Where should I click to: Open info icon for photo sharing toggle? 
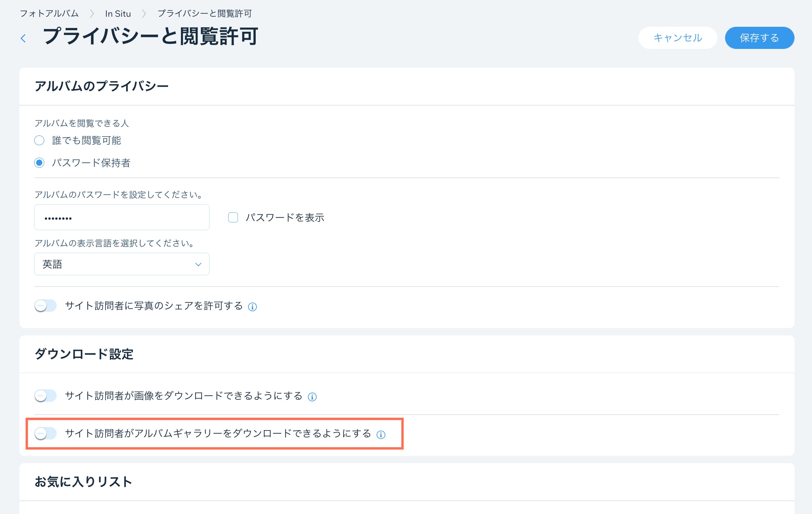coord(252,307)
